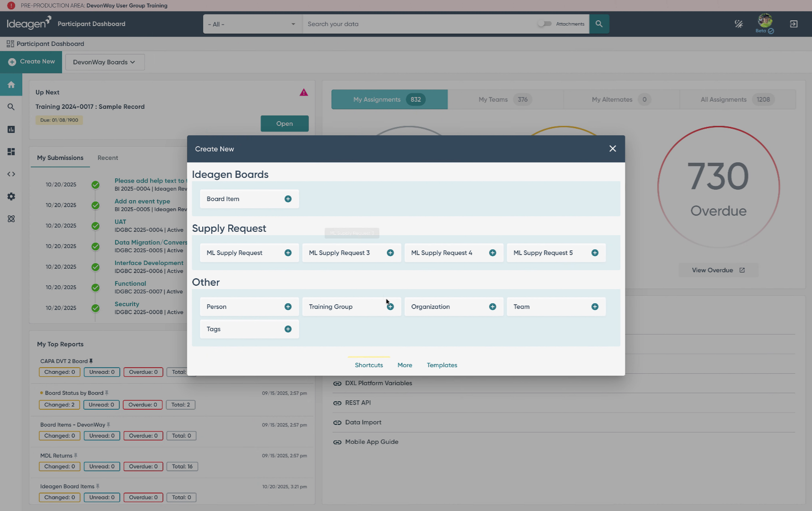Viewport: 812px width, 511px height.
Task: Switch to My Submissions tab
Action: [60, 158]
